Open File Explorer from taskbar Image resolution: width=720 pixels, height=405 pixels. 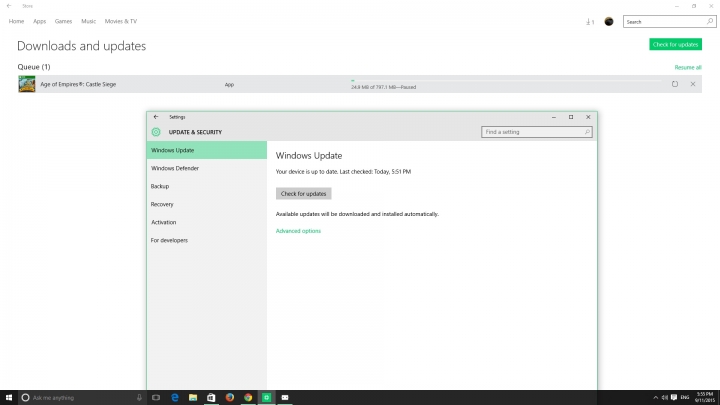pyautogui.click(x=193, y=397)
